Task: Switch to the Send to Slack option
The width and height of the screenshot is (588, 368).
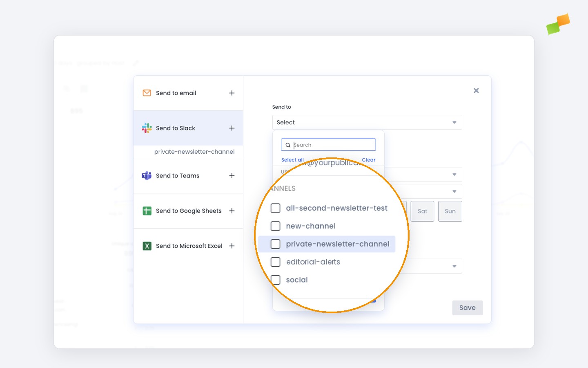Action: coord(188,128)
